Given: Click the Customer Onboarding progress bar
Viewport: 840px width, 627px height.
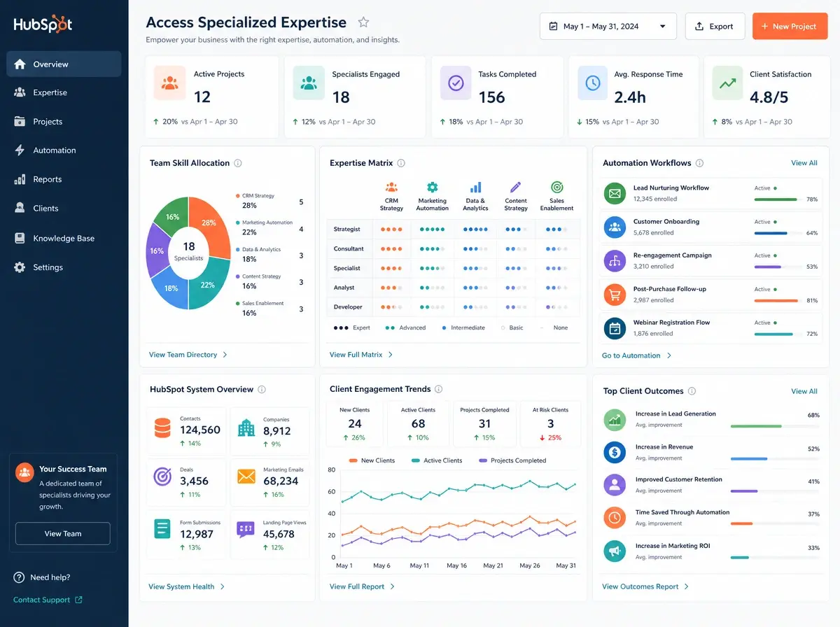Looking at the screenshot, I should coord(776,233).
